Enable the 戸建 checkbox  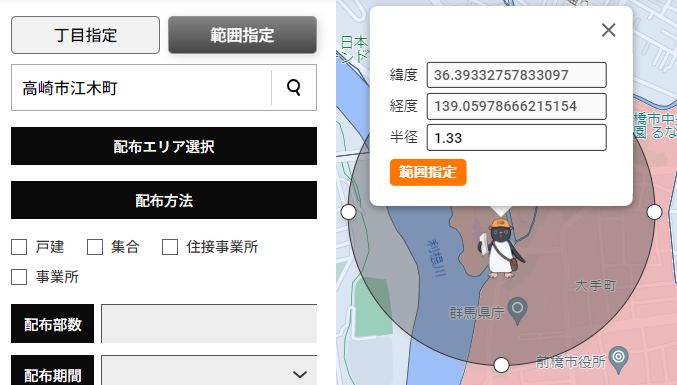pos(19,247)
